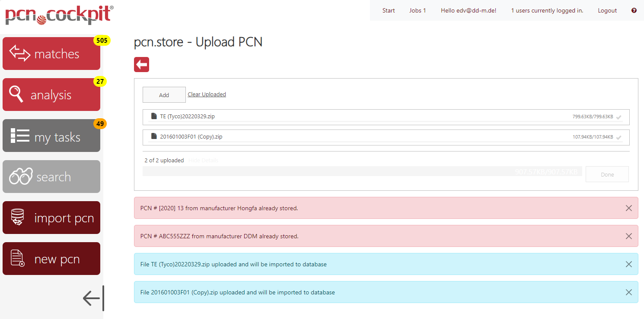644x319 pixels.
Task: Click the search glasses icon
Action: click(x=19, y=176)
